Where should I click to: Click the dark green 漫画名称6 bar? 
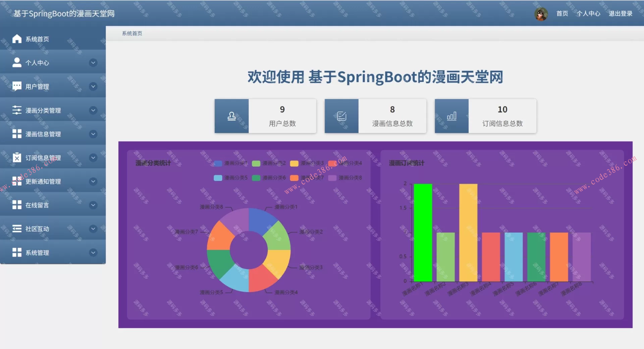pos(536,257)
